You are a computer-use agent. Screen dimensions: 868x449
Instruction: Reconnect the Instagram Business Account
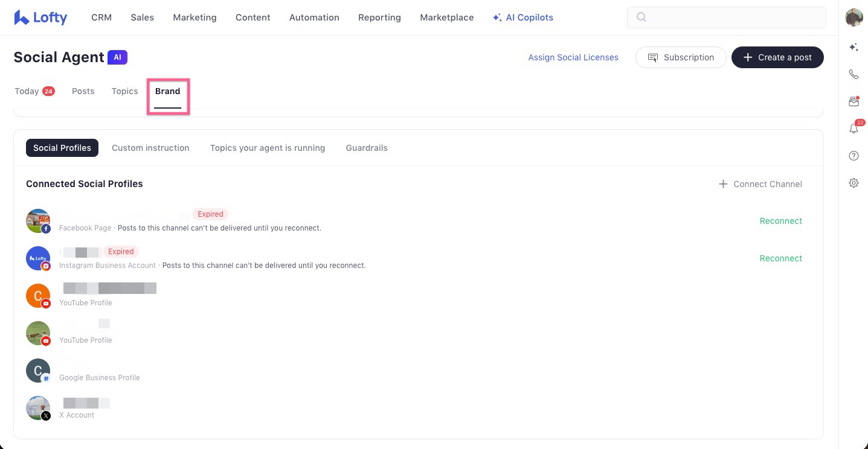[781, 258]
